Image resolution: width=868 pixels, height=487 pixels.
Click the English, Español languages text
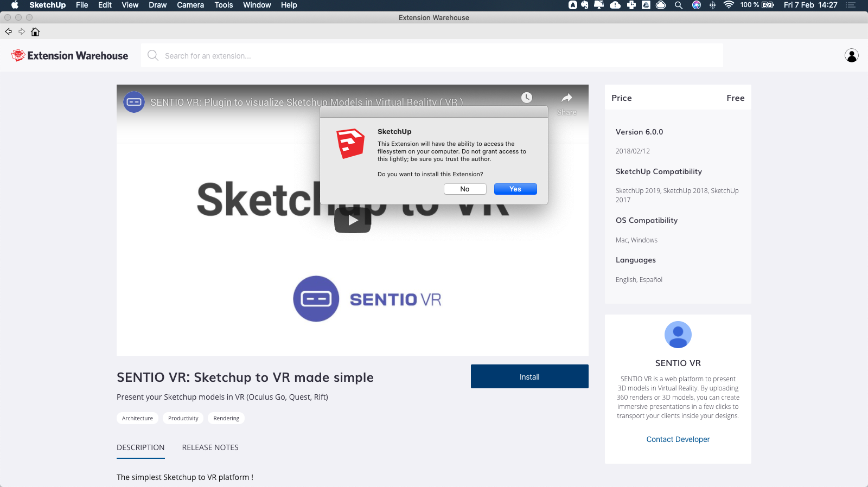click(x=639, y=280)
